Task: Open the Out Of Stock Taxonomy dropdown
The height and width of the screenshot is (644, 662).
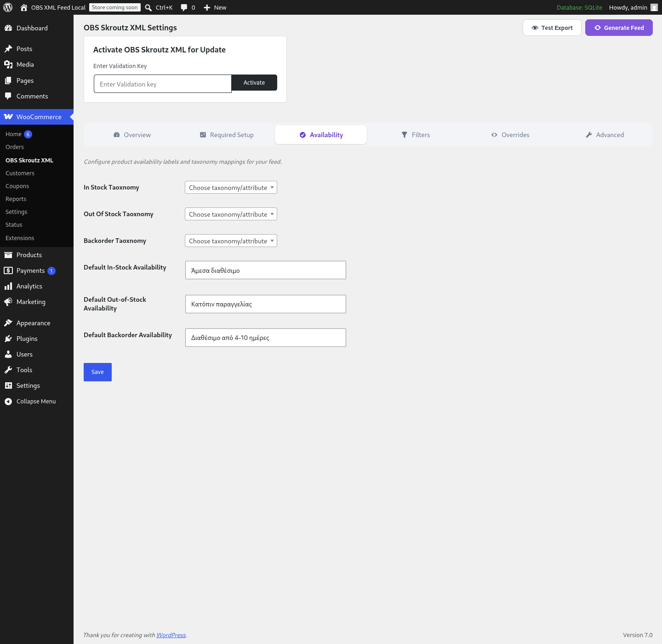Action: click(x=231, y=214)
